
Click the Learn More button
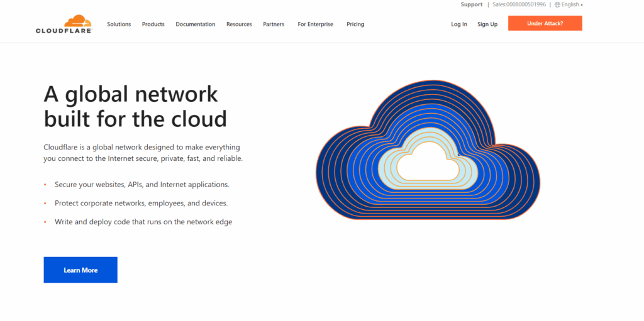80,270
